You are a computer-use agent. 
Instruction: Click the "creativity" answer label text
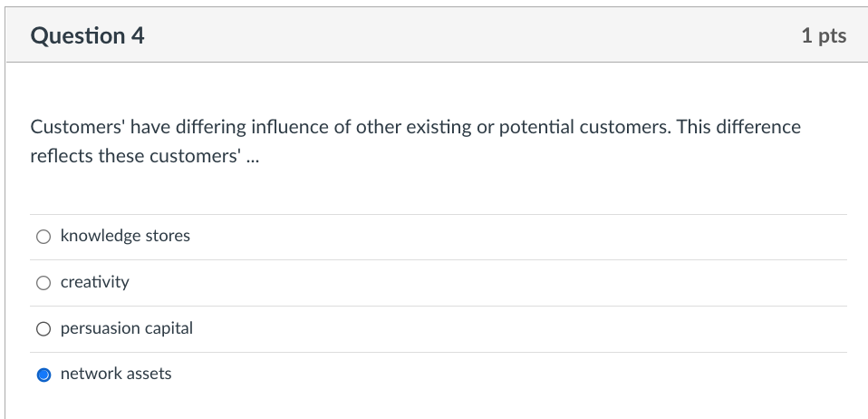(x=94, y=282)
